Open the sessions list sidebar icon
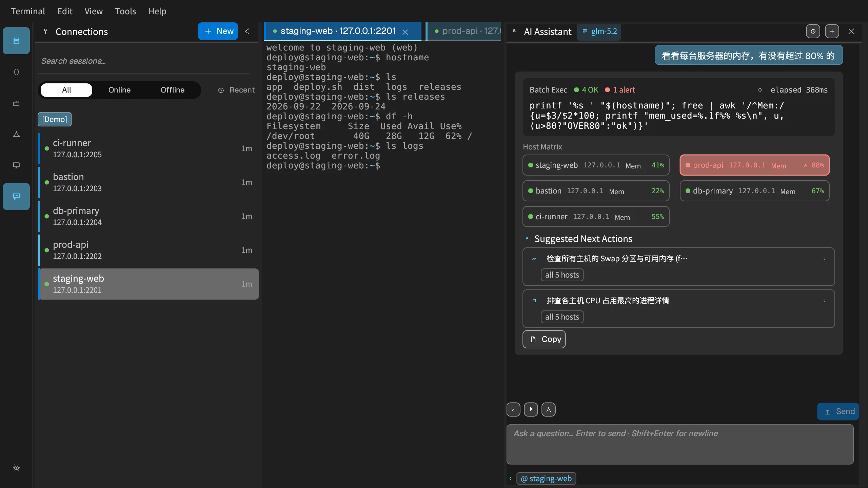868x488 pixels. coord(16,41)
